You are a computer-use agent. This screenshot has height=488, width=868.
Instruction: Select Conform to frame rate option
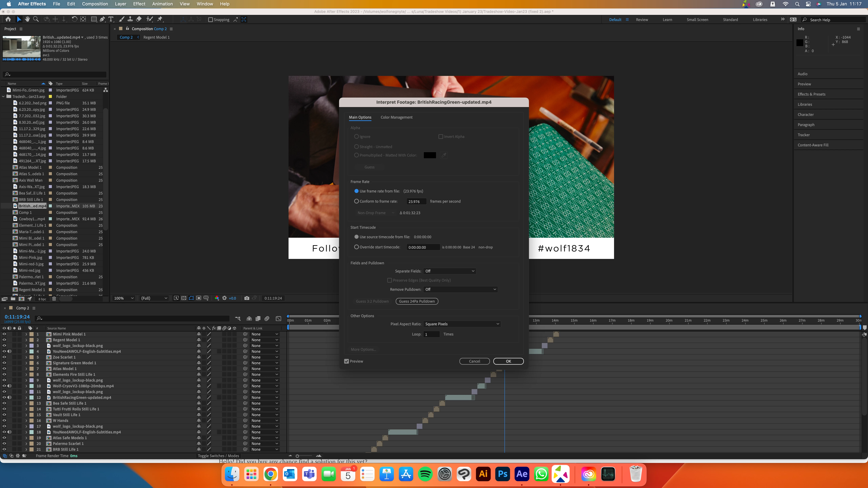pyautogui.click(x=357, y=201)
